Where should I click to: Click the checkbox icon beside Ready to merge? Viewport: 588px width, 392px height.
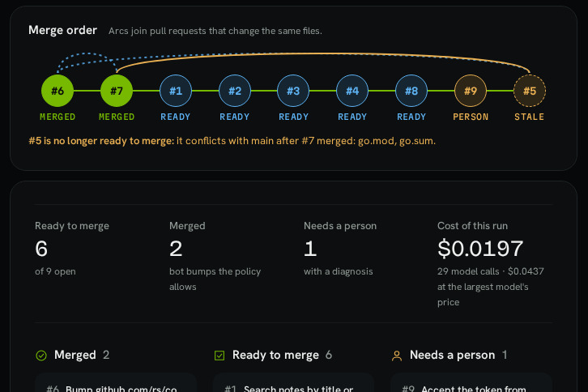coord(219,356)
